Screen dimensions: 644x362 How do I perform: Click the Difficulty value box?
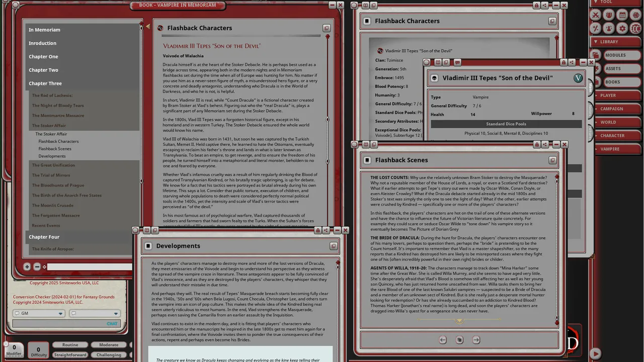pos(38,350)
